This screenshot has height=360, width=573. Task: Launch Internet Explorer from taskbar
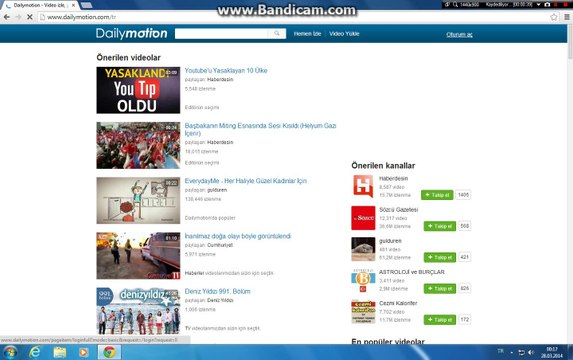pyautogui.click(x=35, y=352)
